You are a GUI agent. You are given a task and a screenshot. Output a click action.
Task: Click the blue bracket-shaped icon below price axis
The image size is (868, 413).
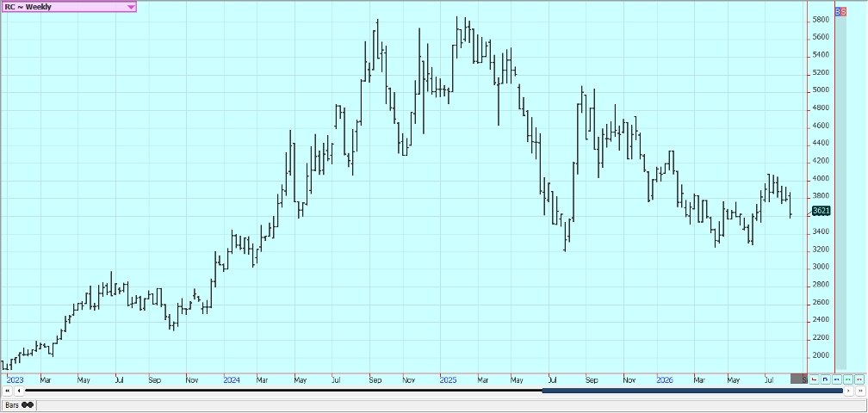[x=825, y=379]
